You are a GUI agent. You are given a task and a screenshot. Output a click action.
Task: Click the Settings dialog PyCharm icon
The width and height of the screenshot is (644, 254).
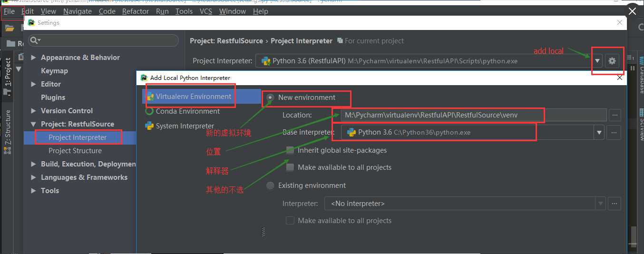tap(31, 22)
